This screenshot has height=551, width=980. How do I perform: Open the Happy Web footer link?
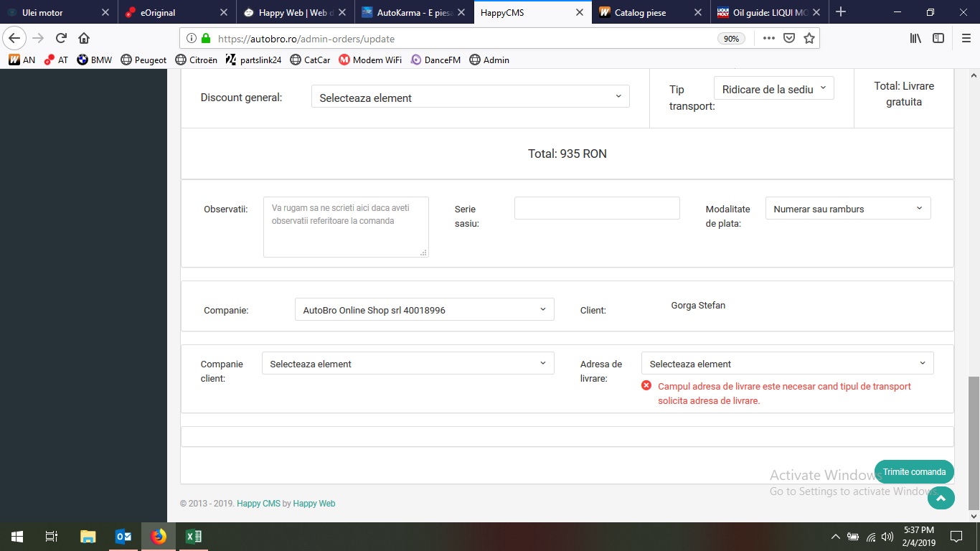[314, 504]
